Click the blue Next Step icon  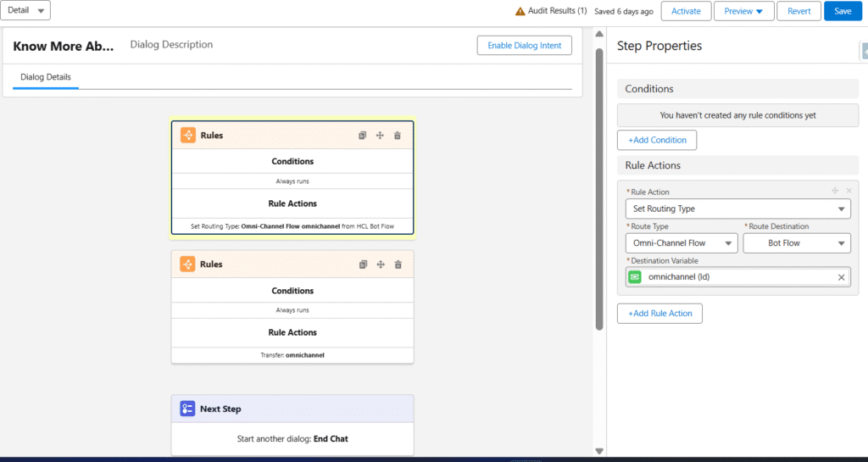[x=187, y=409]
